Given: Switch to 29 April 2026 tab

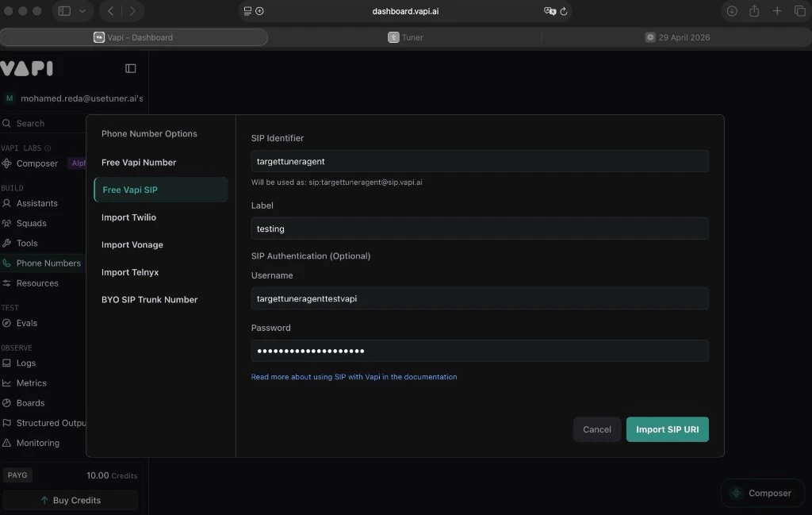Looking at the screenshot, I should pos(677,37).
